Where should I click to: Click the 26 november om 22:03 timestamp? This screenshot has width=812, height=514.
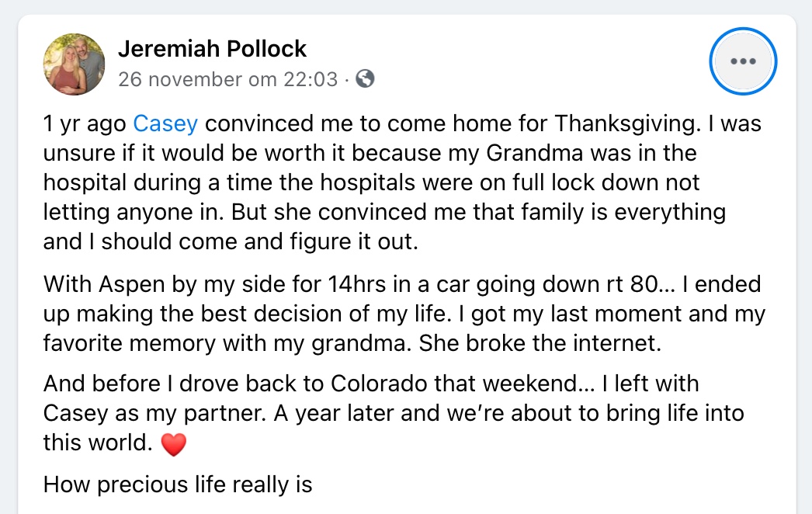coord(228,79)
